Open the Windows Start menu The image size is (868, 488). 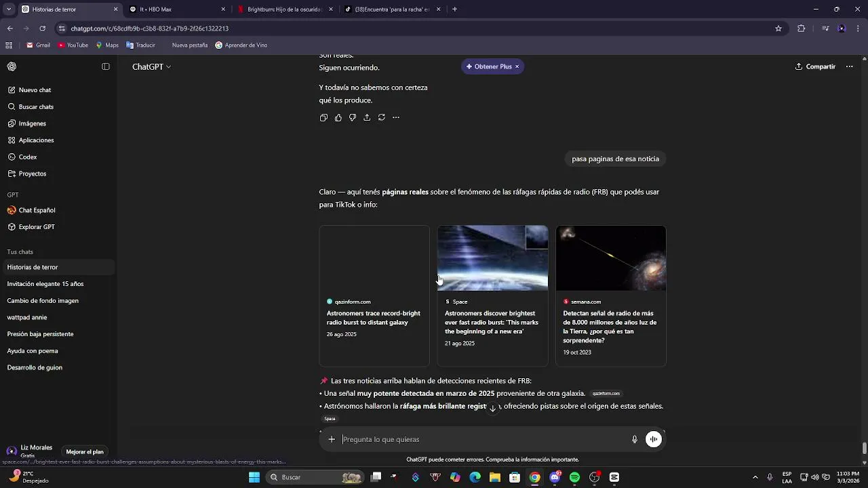click(x=254, y=477)
